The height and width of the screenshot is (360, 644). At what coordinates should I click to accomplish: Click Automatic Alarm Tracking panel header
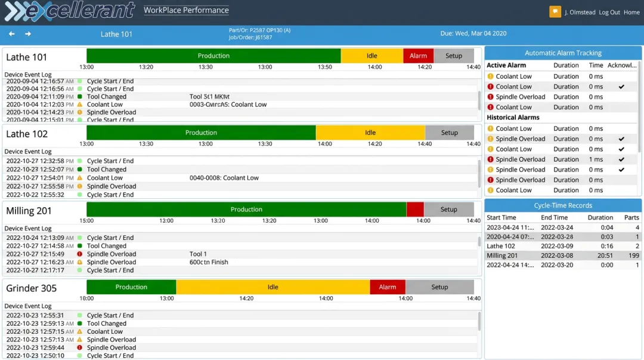pos(563,53)
